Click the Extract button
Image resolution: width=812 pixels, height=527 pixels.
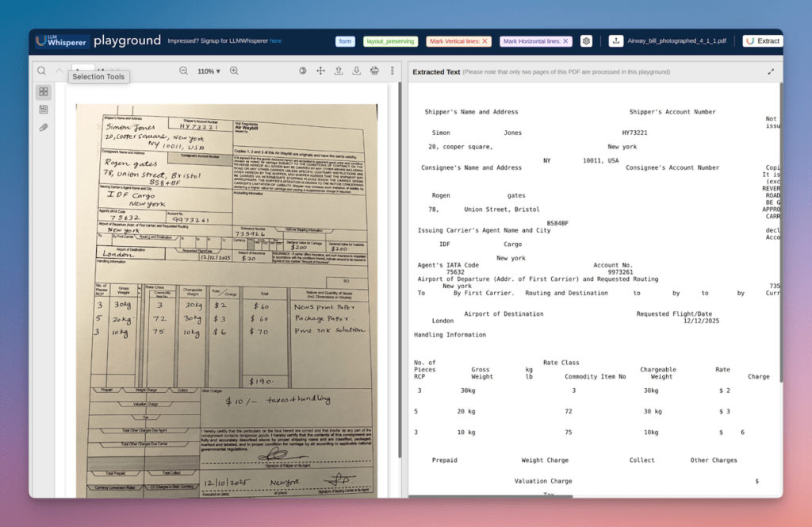[762, 41]
